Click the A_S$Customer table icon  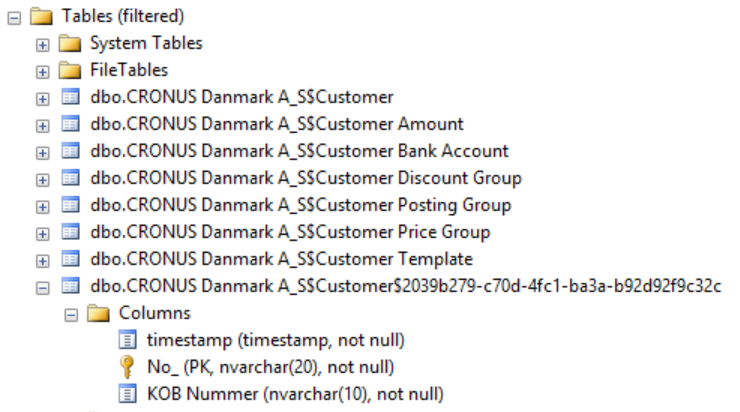71,97
